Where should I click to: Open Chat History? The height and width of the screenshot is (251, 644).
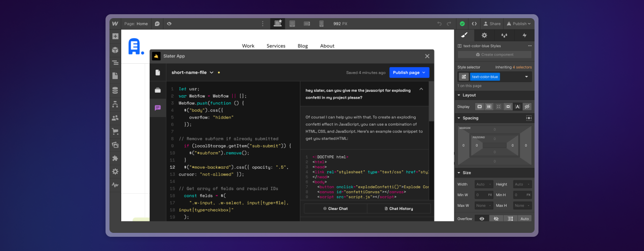coord(399,208)
